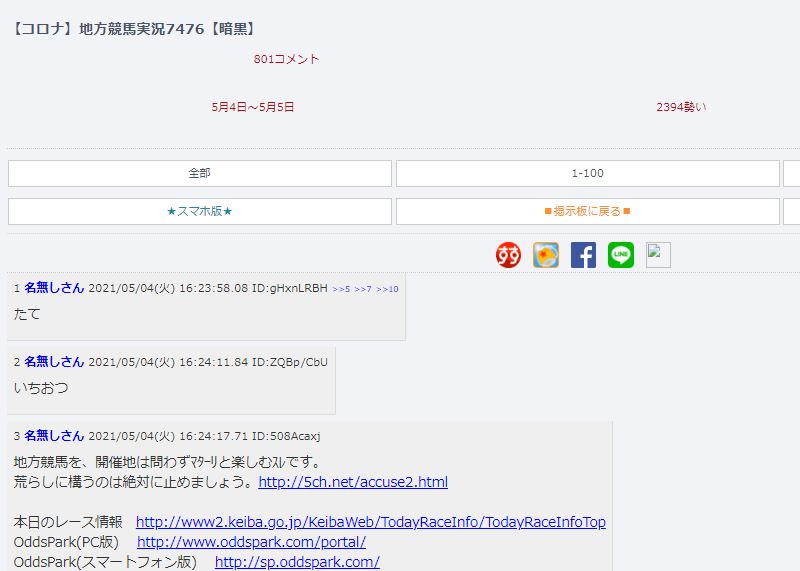
Task: Click ID:508Acaxj on post 3
Action: point(286,436)
